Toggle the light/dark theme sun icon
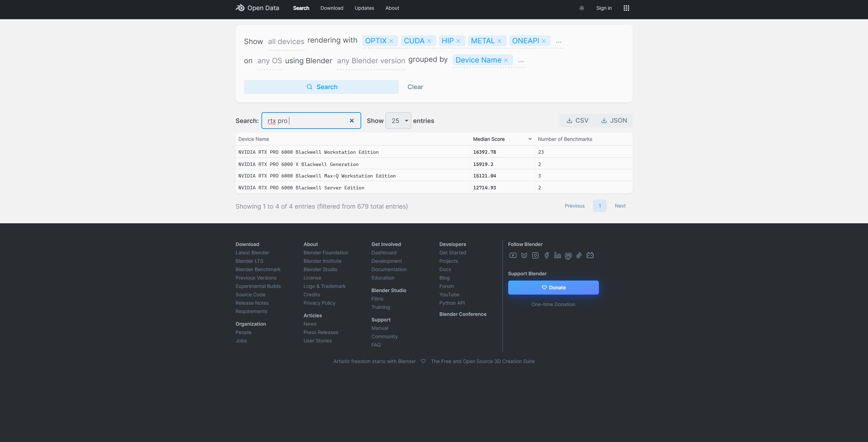This screenshot has height=442, width=868. (581, 8)
